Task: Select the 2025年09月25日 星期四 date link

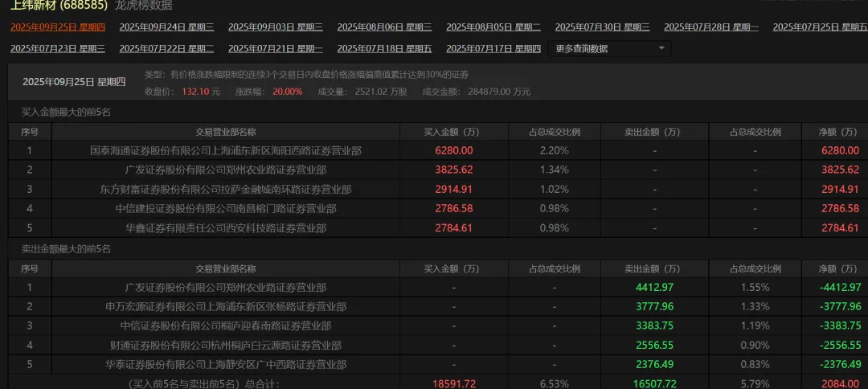Action: [x=58, y=27]
